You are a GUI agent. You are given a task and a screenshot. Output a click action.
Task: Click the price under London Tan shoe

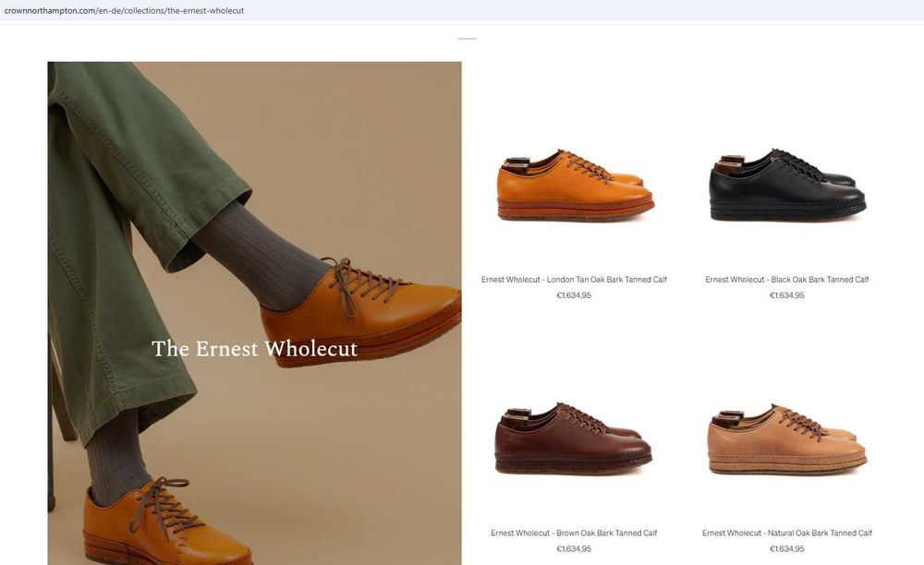click(x=574, y=295)
